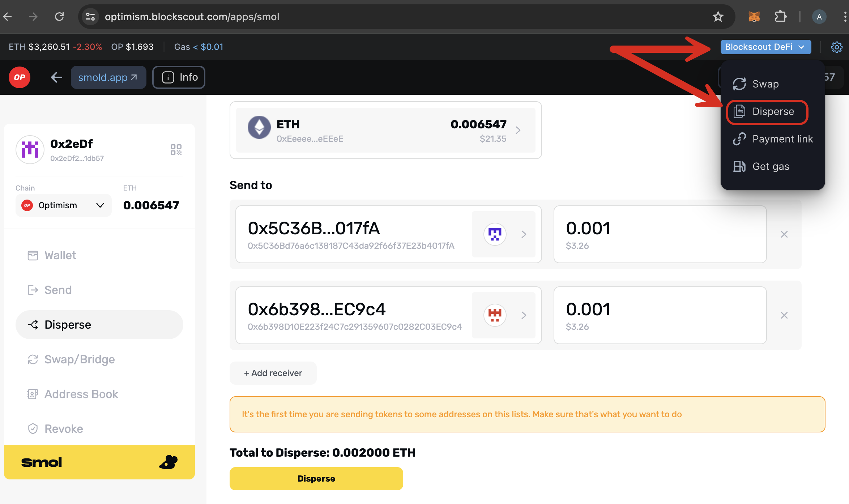The image size is (849, 504).
Task: Click the back arrow next to smold.app
Action: 56,77
